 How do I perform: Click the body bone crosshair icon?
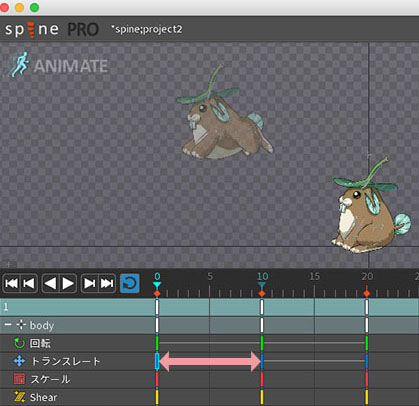pos(21,325)
